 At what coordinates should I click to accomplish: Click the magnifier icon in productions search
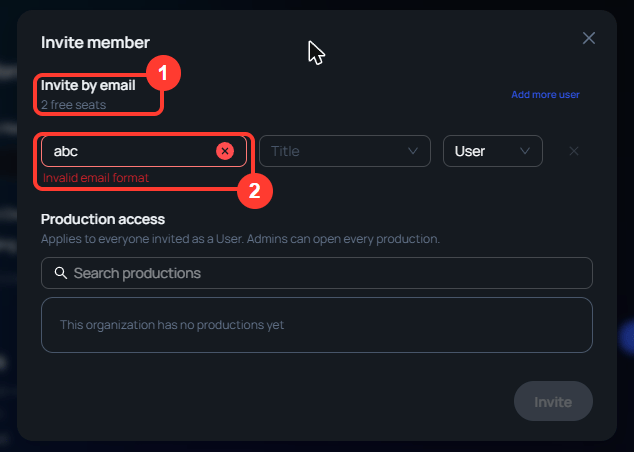61,273
